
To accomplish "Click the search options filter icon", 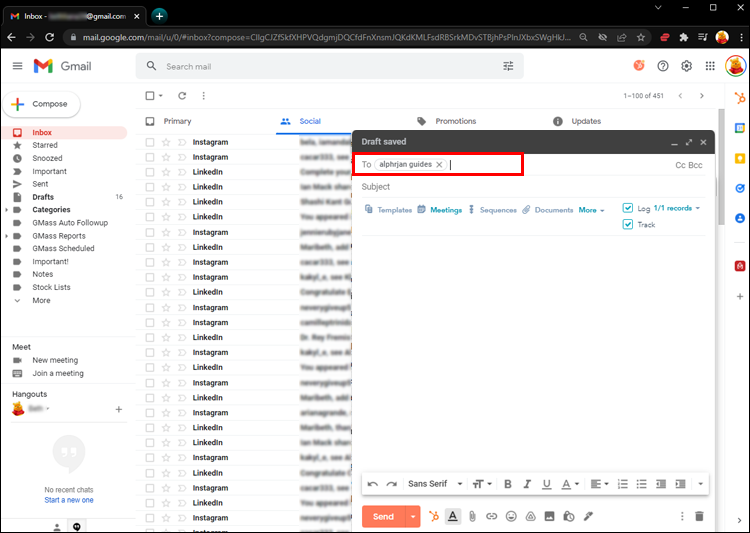I will 508,66.
